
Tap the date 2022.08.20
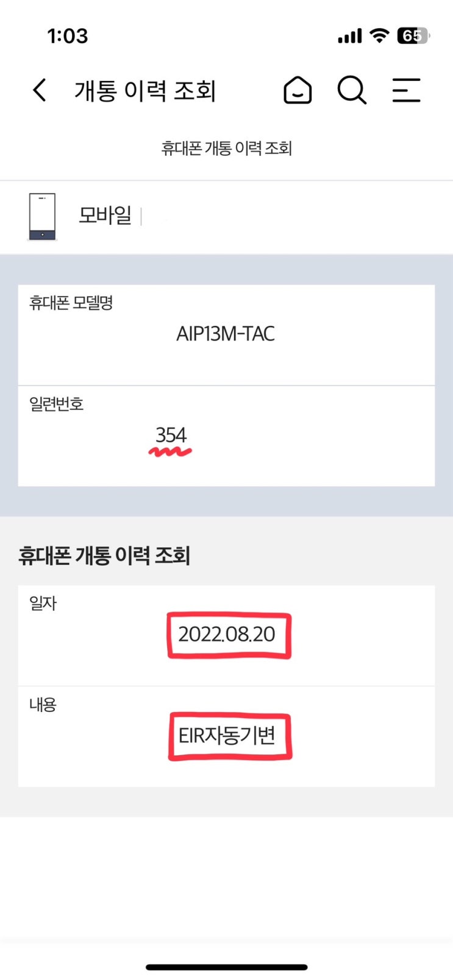(227, 634)
